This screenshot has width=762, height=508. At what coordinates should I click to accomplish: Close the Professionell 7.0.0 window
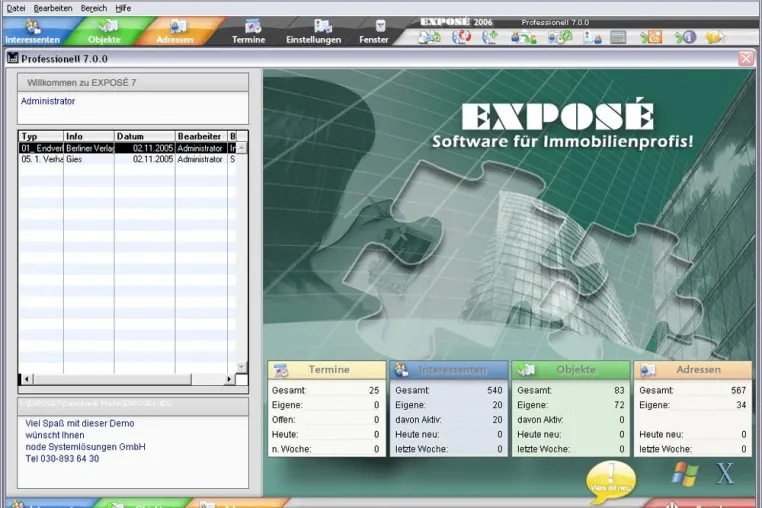click(745, 59)
